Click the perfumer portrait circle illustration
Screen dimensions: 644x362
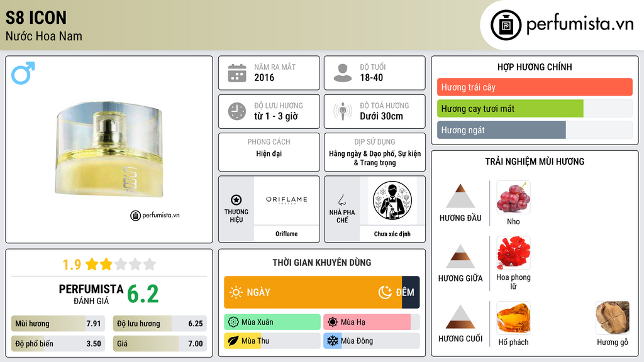392,200
